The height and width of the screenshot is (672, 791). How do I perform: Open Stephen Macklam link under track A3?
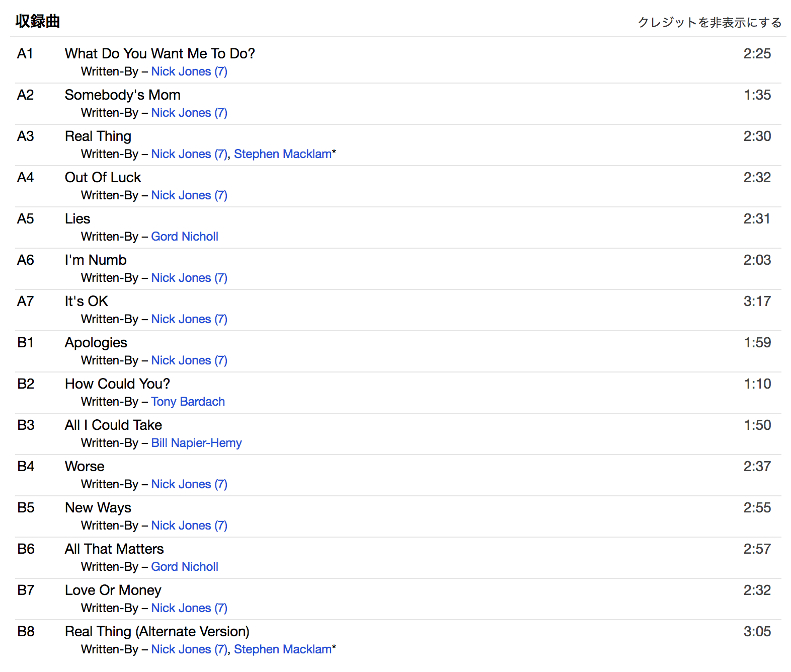pos(282,154)
